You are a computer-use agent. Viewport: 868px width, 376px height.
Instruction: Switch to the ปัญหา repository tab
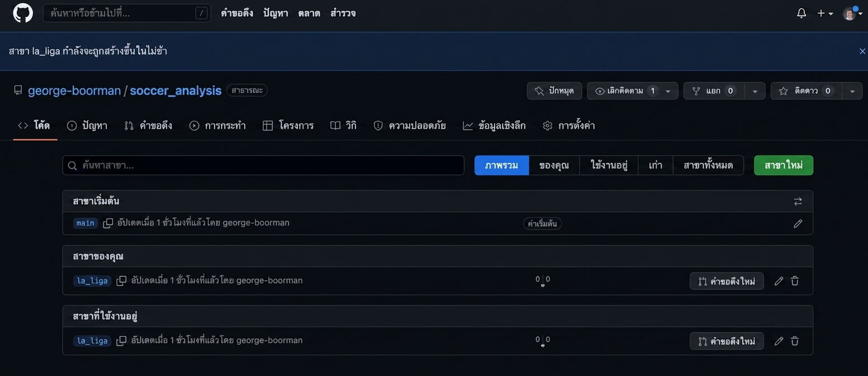[87, 125]
